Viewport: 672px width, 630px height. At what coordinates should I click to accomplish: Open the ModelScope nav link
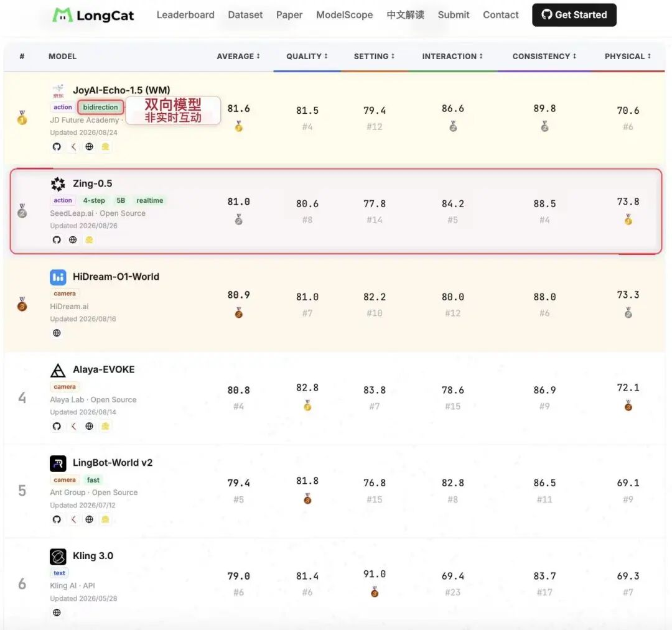345,15
